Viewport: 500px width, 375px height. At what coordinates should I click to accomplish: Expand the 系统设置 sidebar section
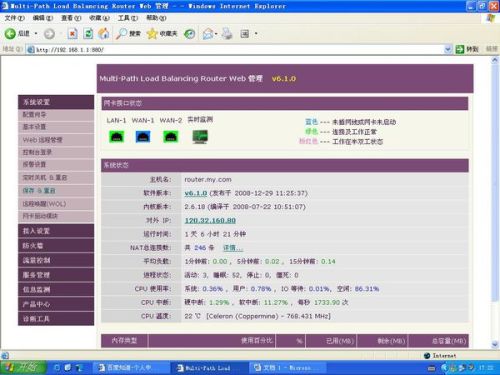pos(56,102)
